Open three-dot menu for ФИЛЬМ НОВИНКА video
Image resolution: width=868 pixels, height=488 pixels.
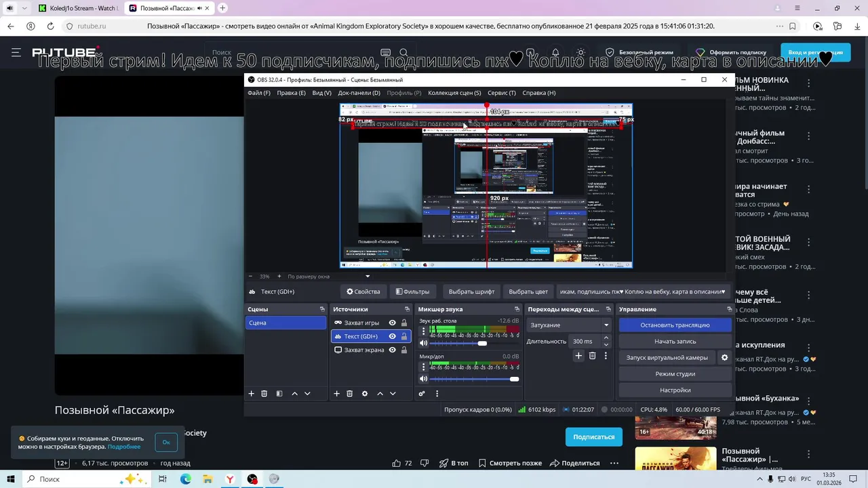click(808, 83)
